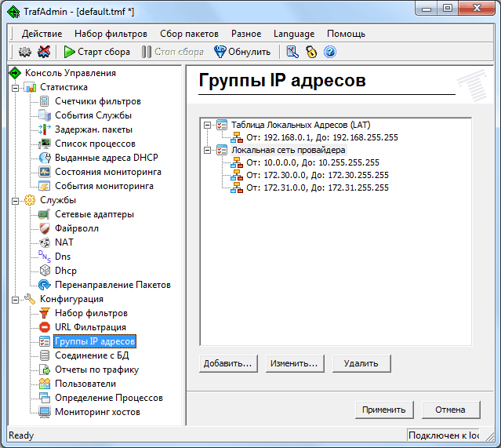Open Выданные адреса DHCP icon

45,158
